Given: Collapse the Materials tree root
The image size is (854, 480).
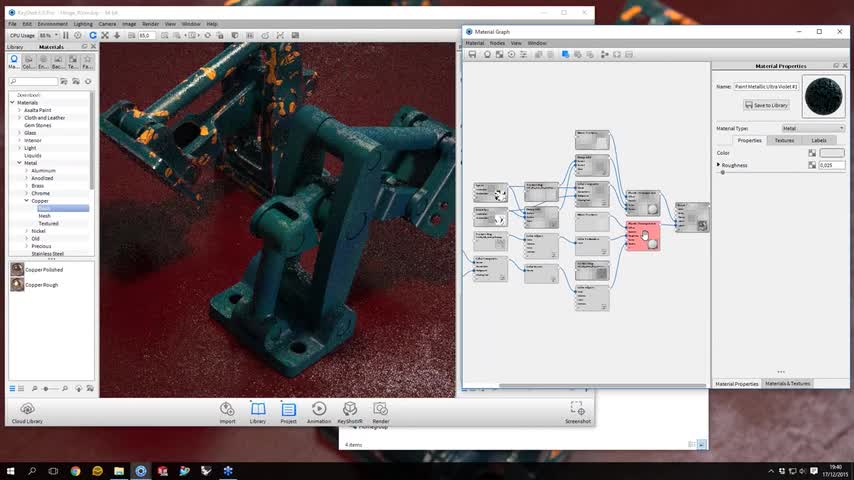Looking at the screenshot, I should click(12, 102).
